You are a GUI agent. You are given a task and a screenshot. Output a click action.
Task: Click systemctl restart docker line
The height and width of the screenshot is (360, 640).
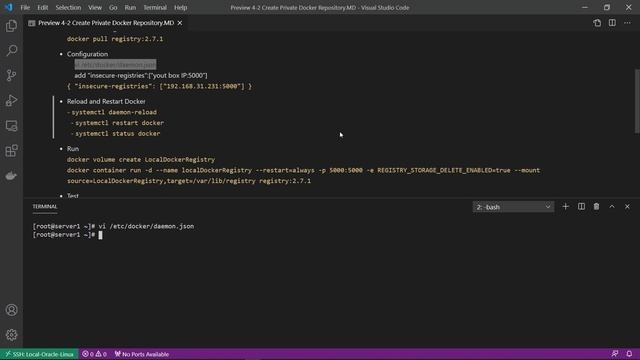click(x=119, y=122)
